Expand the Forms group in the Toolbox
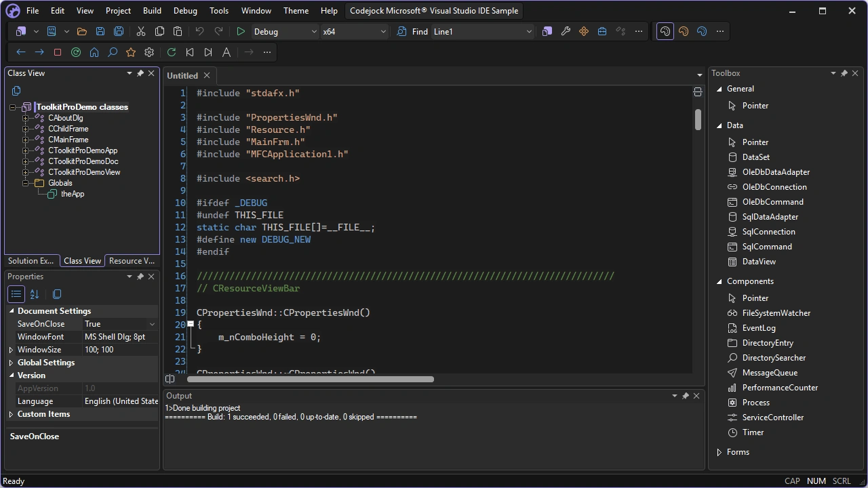The image size is (868, 488). pyautogui.click(x=719, y=452)
